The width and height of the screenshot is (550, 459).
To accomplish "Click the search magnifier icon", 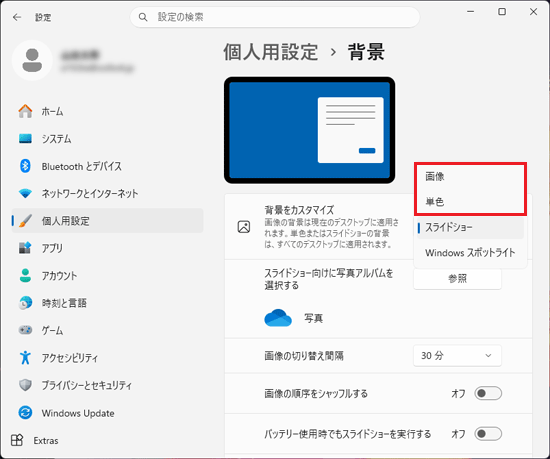I will pyautogui.click(x=143, y=17).
